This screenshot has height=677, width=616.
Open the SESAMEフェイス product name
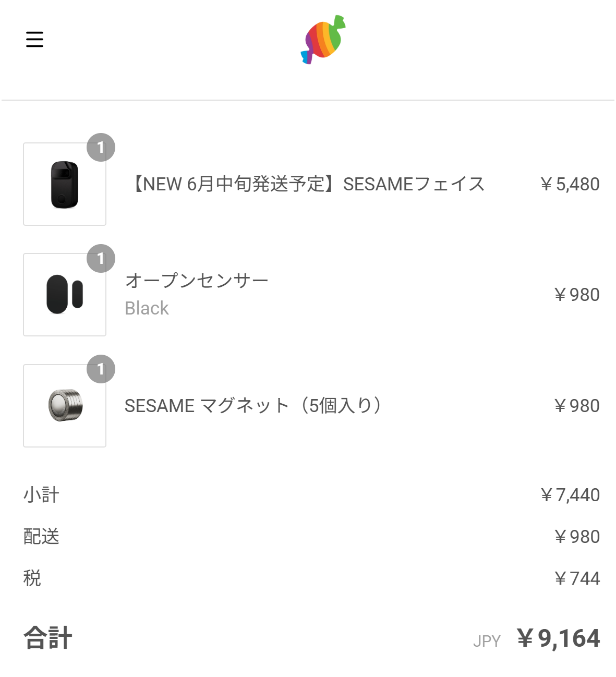click(x=307, y=184)
